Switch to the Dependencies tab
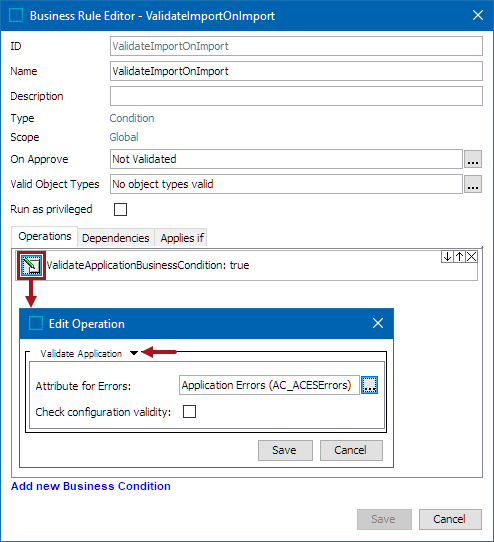Viewport: 494px width, 542px height. (115, 238)
